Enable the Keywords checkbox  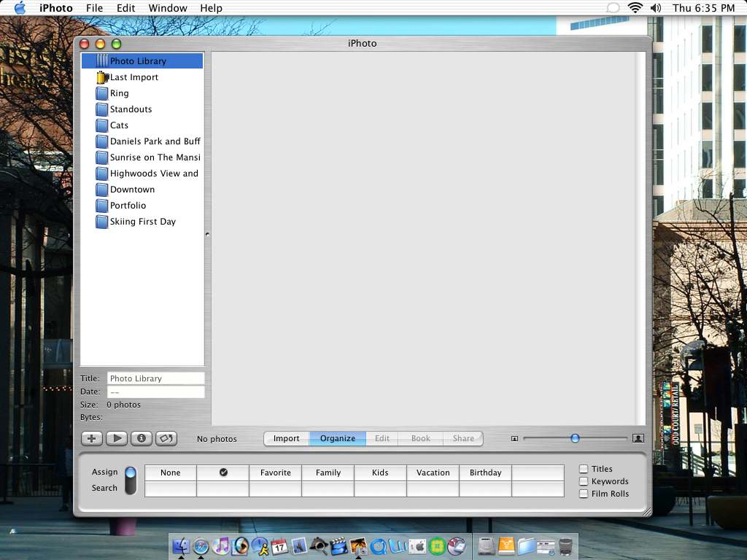pyautogui.click(x=584, y=481)
